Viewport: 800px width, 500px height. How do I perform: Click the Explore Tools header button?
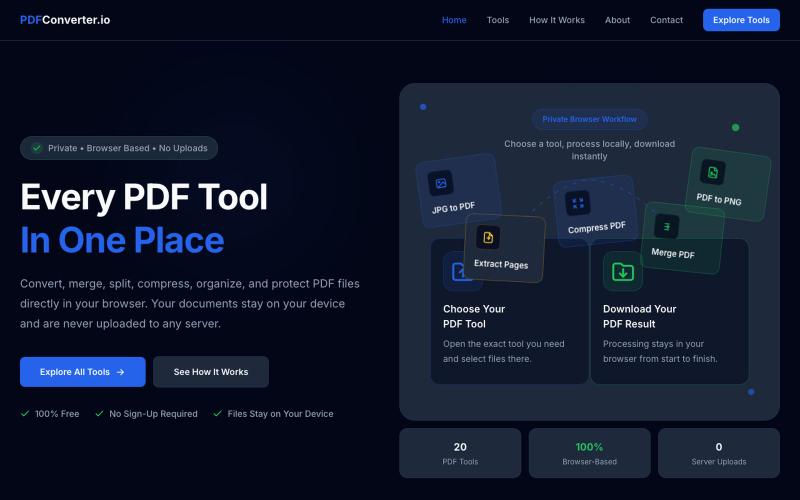tap(741, 20)
